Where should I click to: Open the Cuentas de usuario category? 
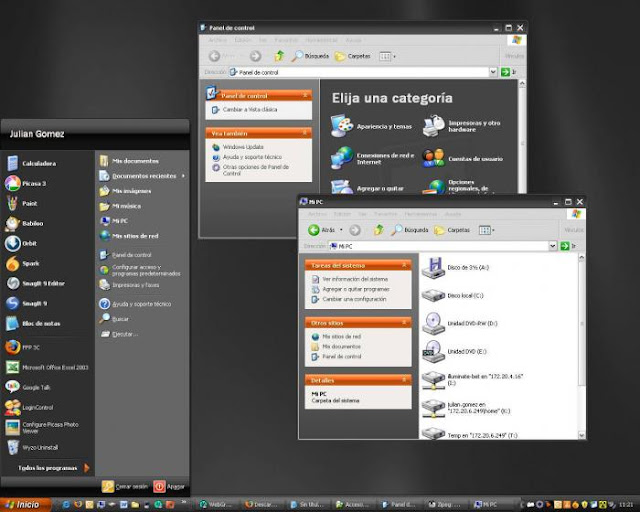[462, 158]
